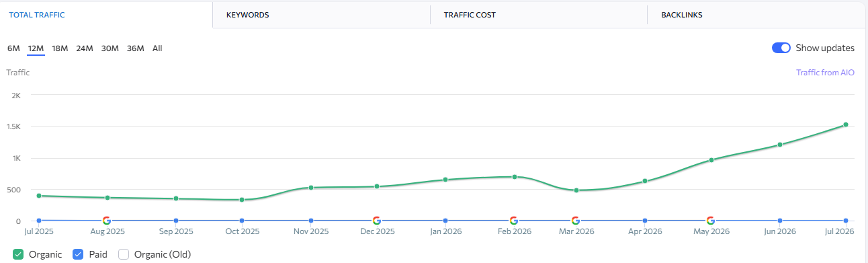The height and width of the screenshot is (263, 868).
Task: Click the paid data point at Jun 2026
Action: click(x=780, y=221)
